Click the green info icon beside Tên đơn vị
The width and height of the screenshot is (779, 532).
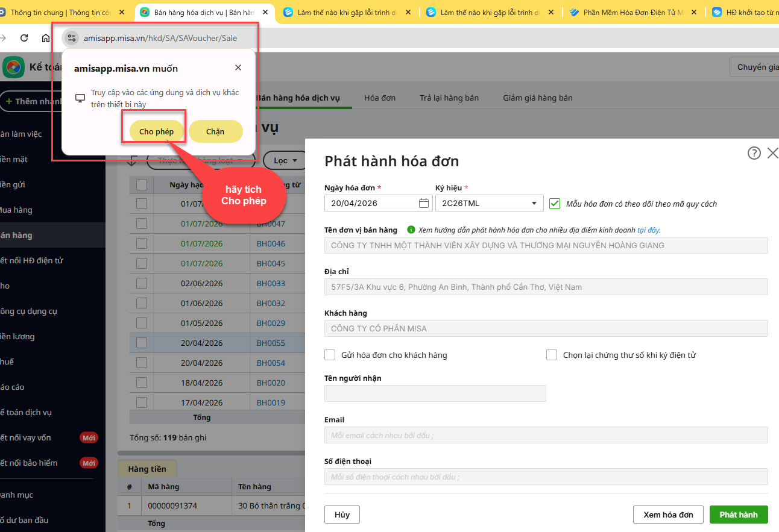coord(411,230)
